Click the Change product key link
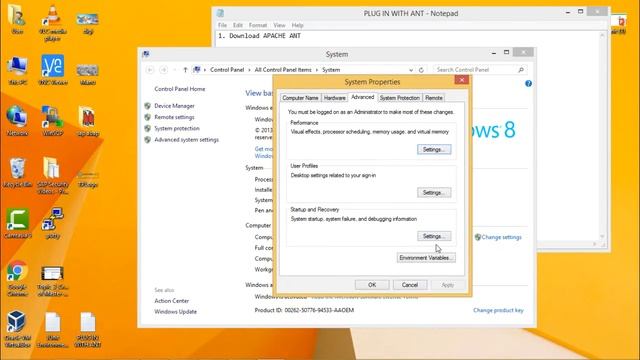Screen dimensions: 640x360 tap(498, 310)
